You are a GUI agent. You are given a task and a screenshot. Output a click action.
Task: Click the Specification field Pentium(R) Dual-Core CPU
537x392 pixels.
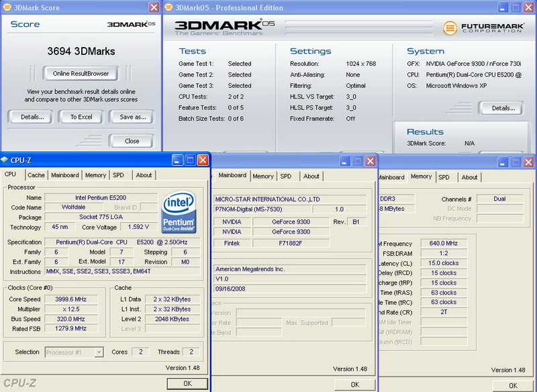pos(122,242)
